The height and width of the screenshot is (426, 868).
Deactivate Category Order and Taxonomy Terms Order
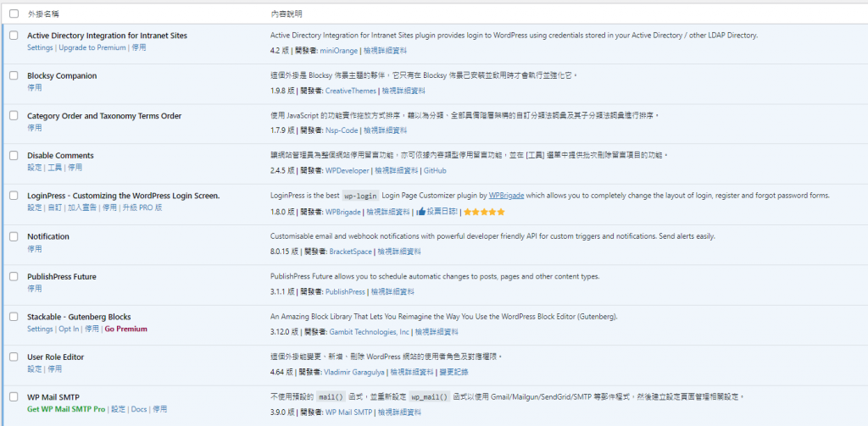pos(34,128)
